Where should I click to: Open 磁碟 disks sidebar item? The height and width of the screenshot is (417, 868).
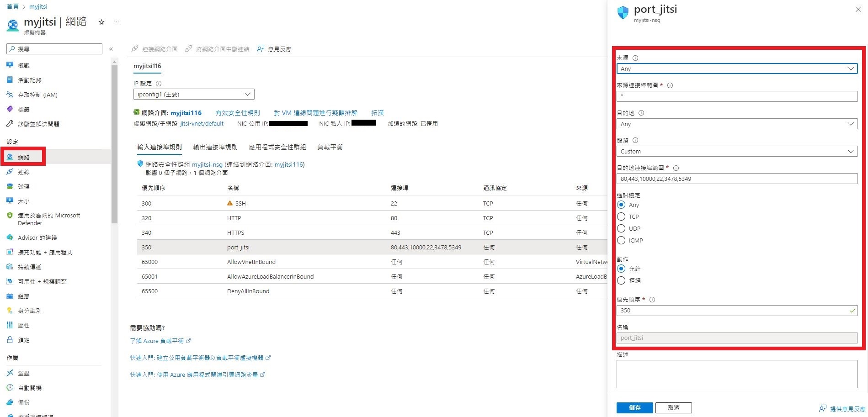click(23, 186)
